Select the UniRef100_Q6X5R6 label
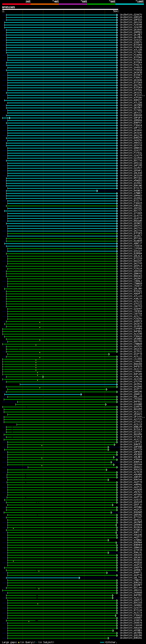146x644 pixels. (131, 633)
